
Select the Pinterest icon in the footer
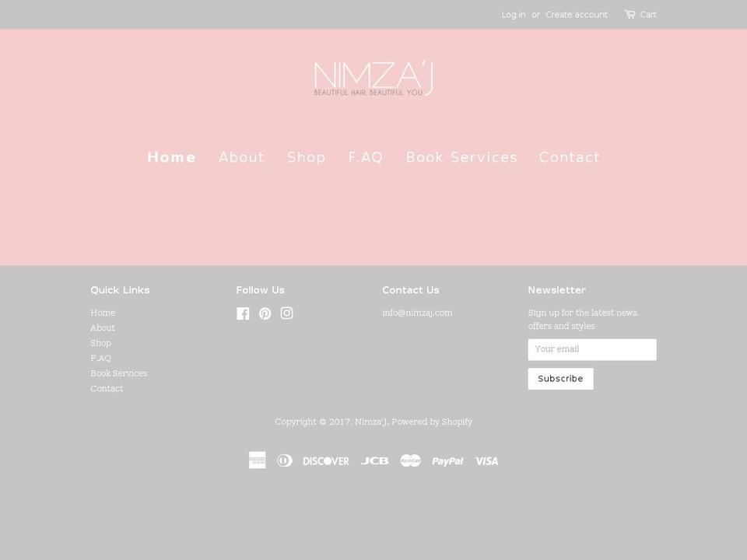(265, 313)
